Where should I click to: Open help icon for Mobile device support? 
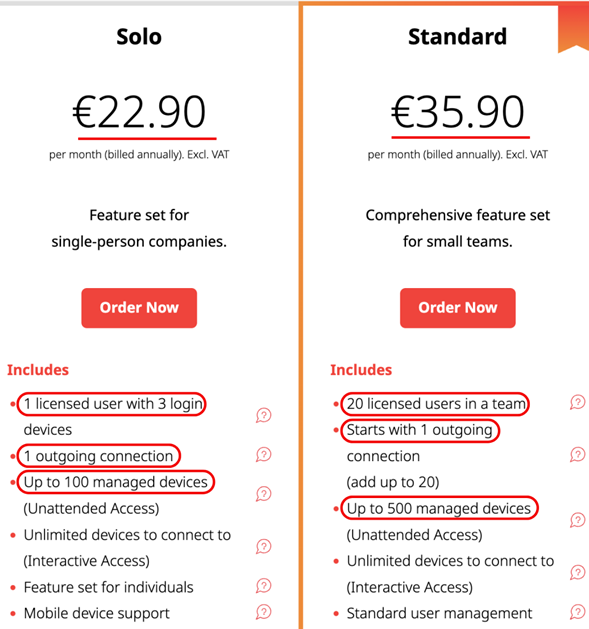point(264,612)
